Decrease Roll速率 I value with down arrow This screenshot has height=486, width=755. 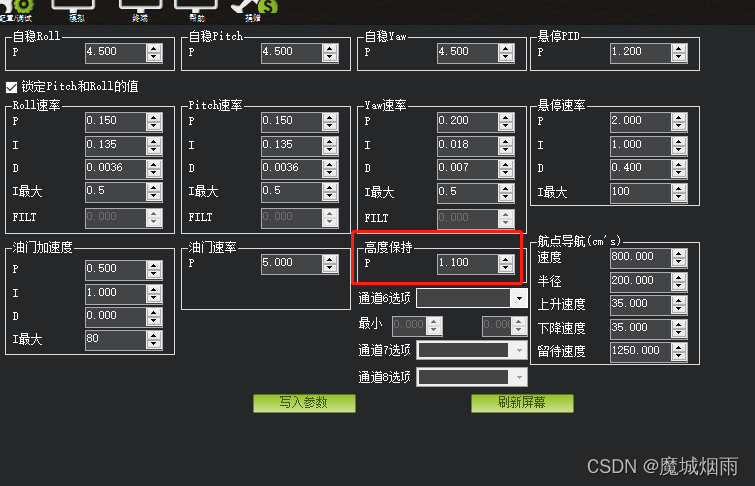point(154,150)
